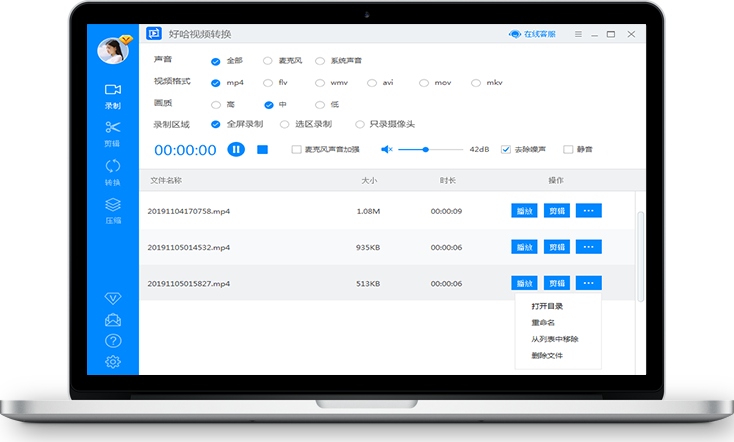Adjust the volume slider near 42dB
Screen dimensions: 734x442
coord(426,149)
